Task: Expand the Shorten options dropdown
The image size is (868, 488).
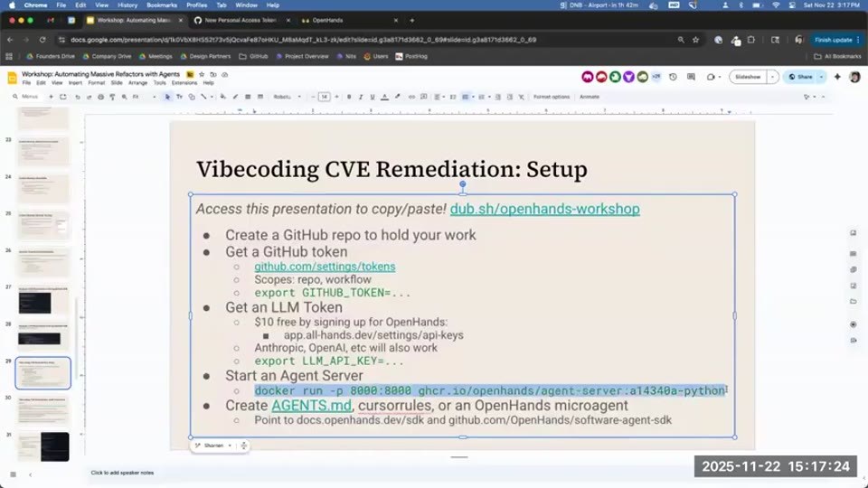Action: tap(230, 446)
